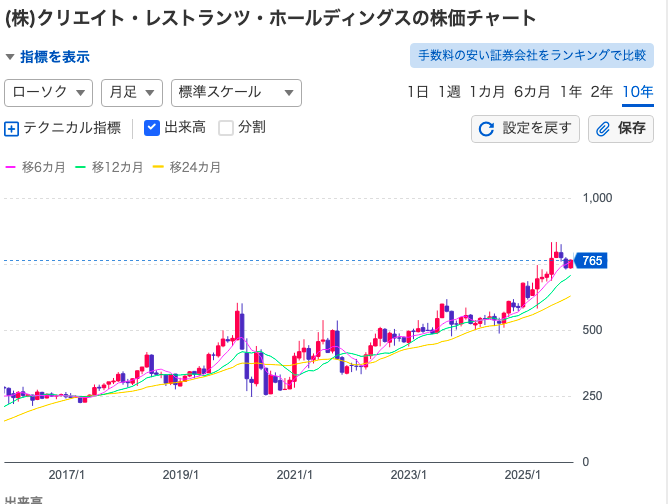
Task: Select the 1カ月 period tab
Action: tap(487, 92)
